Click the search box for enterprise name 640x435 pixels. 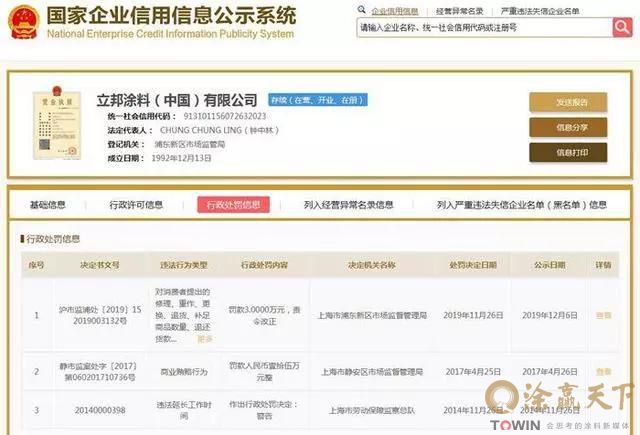[484, 27]
